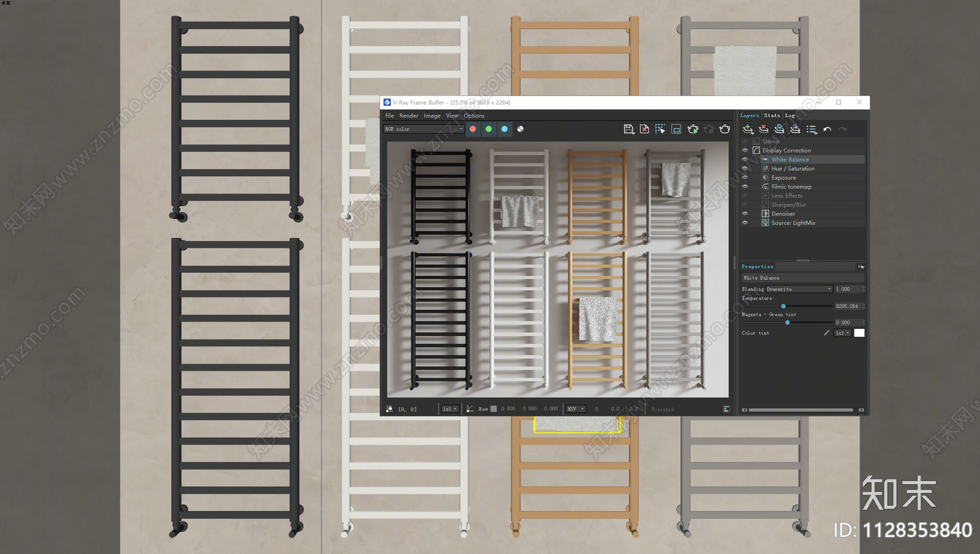Image resolution: width=980 pixels, height=554 pixels.
Task: Clear the frame buffer image
Action: [x=644, y=129]
